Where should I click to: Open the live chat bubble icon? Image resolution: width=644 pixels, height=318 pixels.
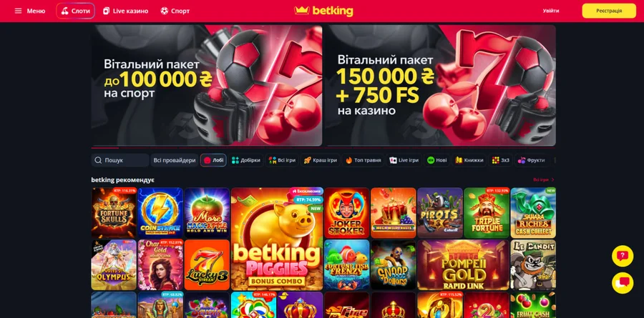pyautogui.click(x=623, y=283)
